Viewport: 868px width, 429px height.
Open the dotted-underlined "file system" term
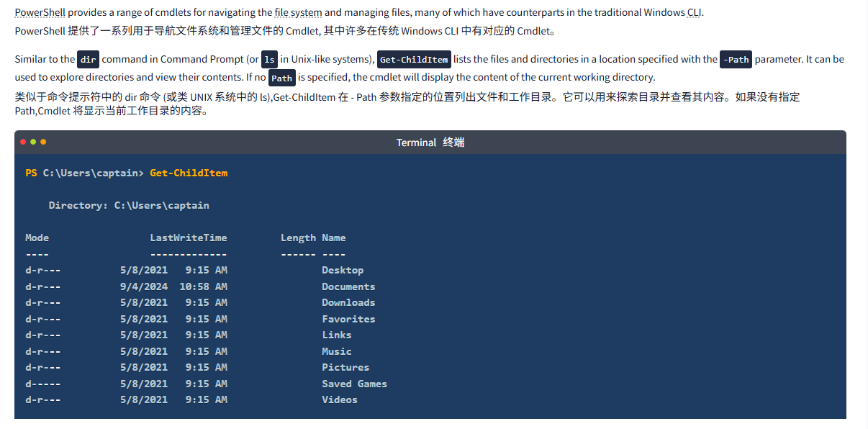tap(299, 12)
